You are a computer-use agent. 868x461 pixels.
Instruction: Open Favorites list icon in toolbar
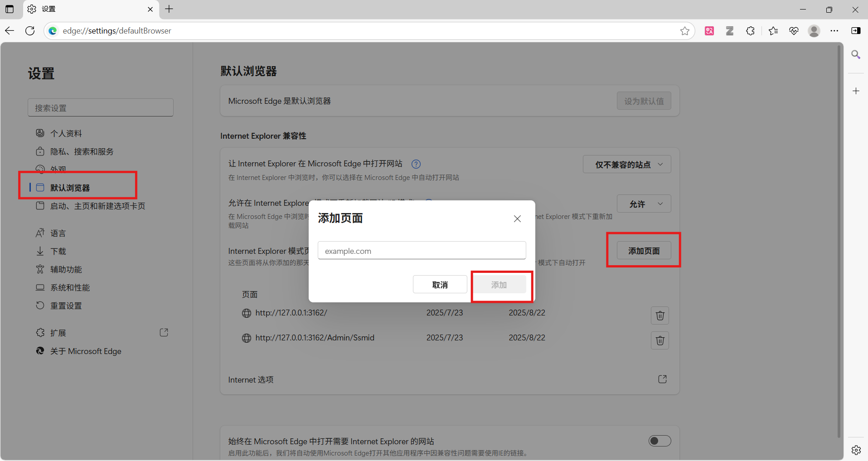pyautogui.click(x=773, y=31)
